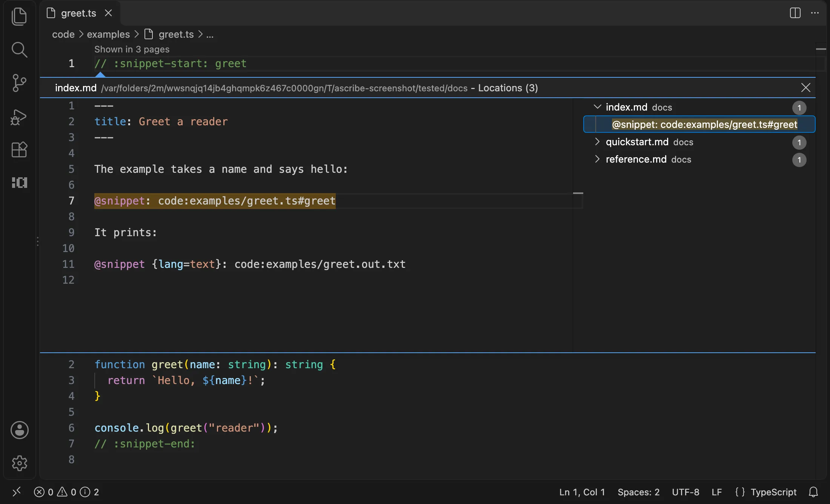Click the peek editor scrollbar marker
This screenshot has width=830, height=504.
pyautogui.click(x=578, y=193)
